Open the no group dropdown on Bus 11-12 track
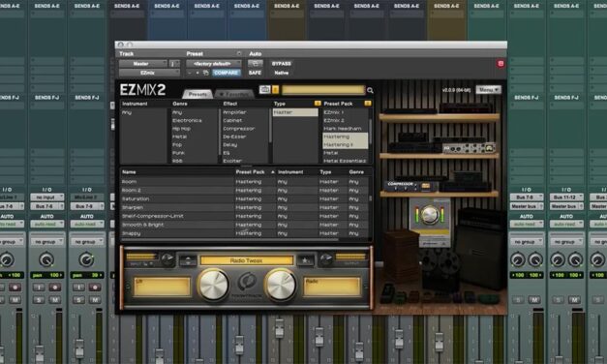The width and height of the screenshot is (607, 364). click(x=566, y=242)
